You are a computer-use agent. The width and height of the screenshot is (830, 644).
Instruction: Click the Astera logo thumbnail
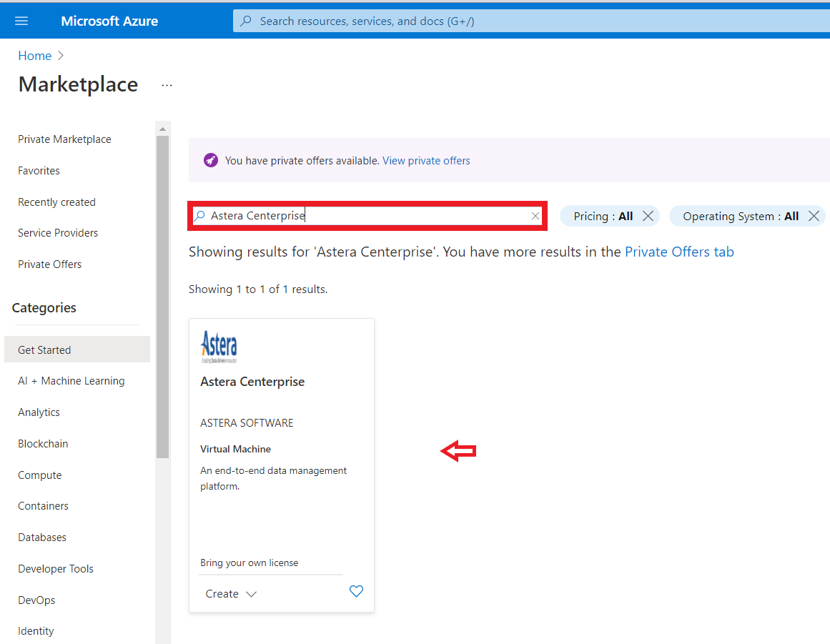tap(219, 347)
